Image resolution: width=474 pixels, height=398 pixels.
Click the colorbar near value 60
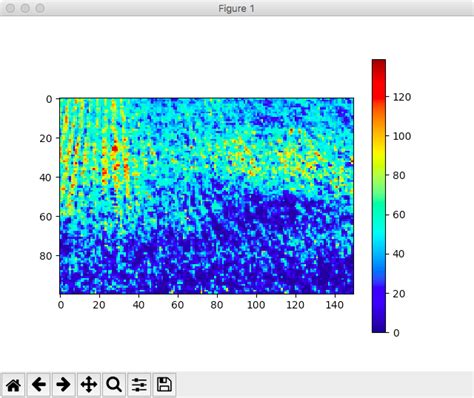tap(379, 215)
